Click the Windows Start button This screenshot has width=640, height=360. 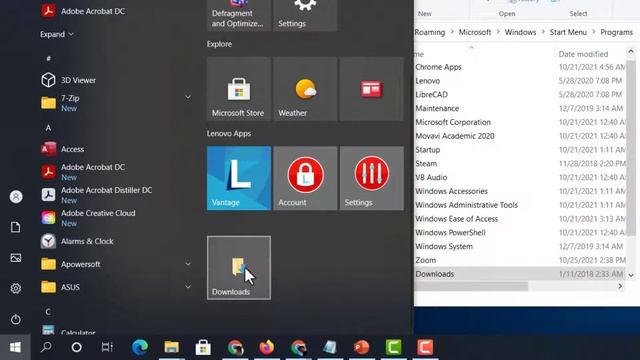coord(15,347)
